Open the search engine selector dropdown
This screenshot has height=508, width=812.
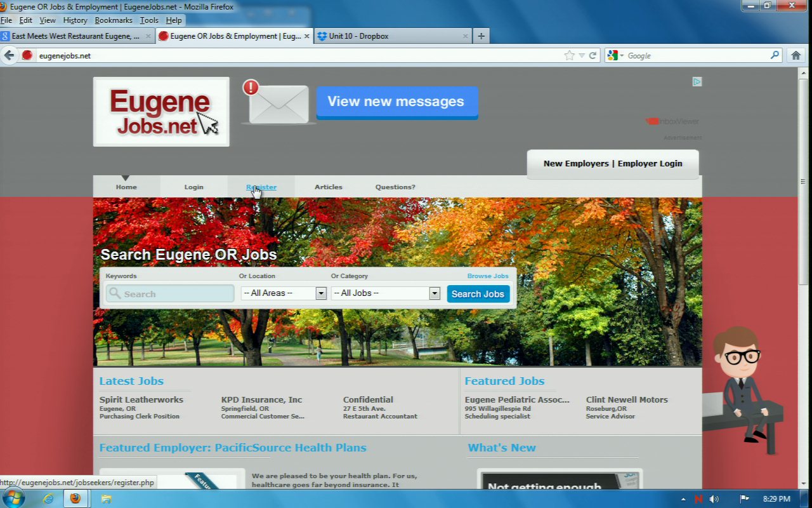(x=615, y=55)
